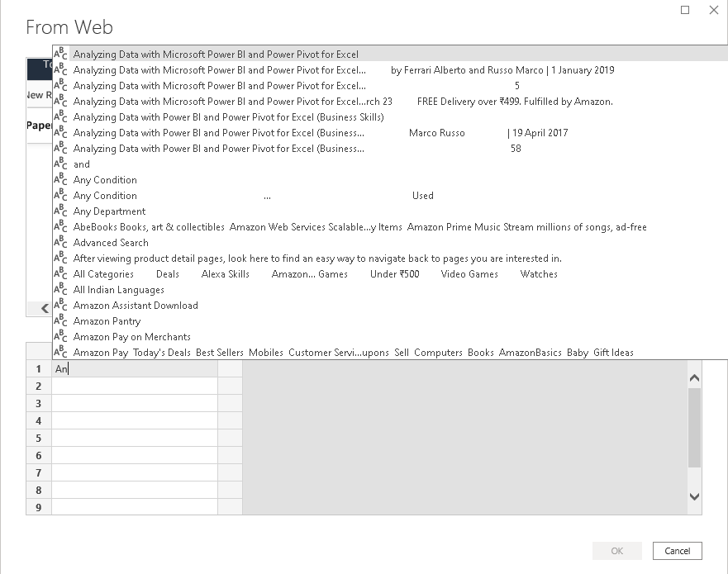Select 'AbeBooks Books, art & collectibles' suggestion
The height and width of the screenshot is (574, 728).
point(390,227)
